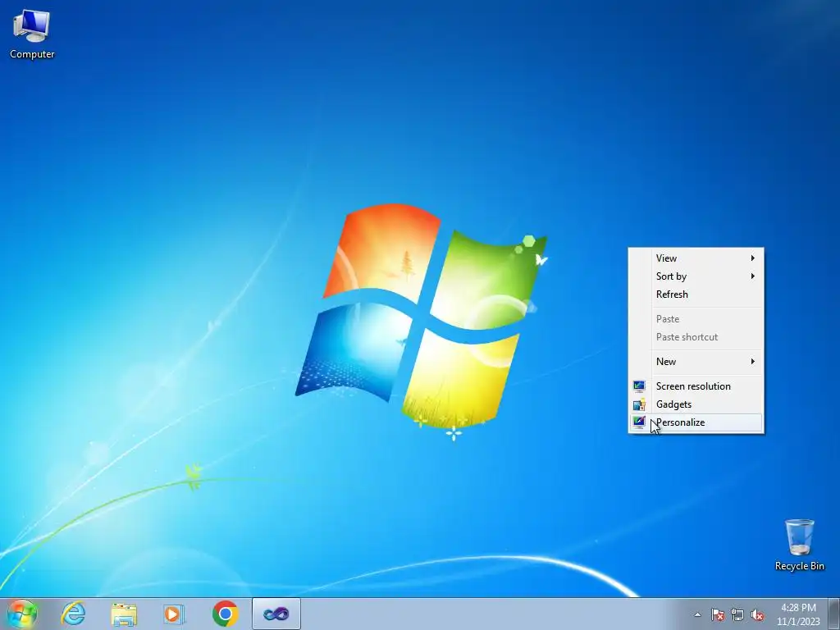This screenshot has width=840, height=630.
Task: Open the Windows Start menu orb
Action: pos(22,614)
